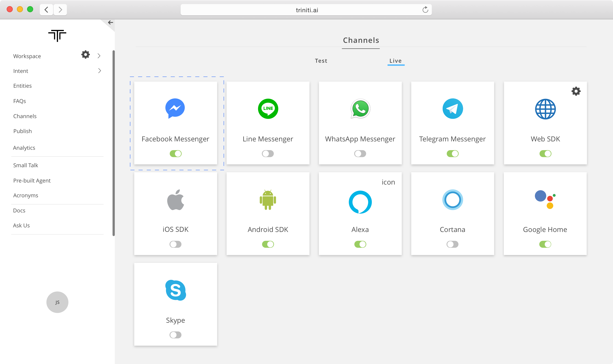
Task: Open Entities in the sidebar
Action: (x=22, y=86)
